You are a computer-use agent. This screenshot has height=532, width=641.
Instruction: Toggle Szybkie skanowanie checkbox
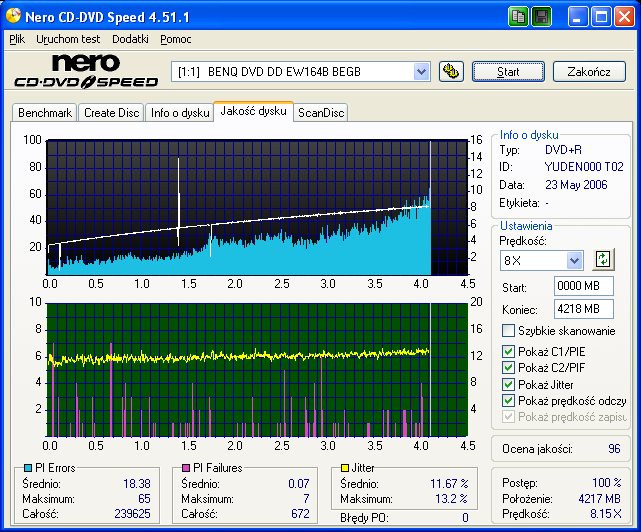tap(508, 330)
